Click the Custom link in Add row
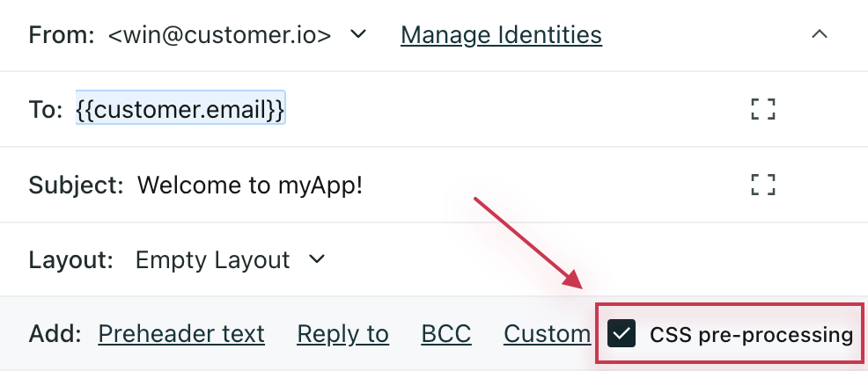Screen dimensions: 868x371 coord(547,334)
